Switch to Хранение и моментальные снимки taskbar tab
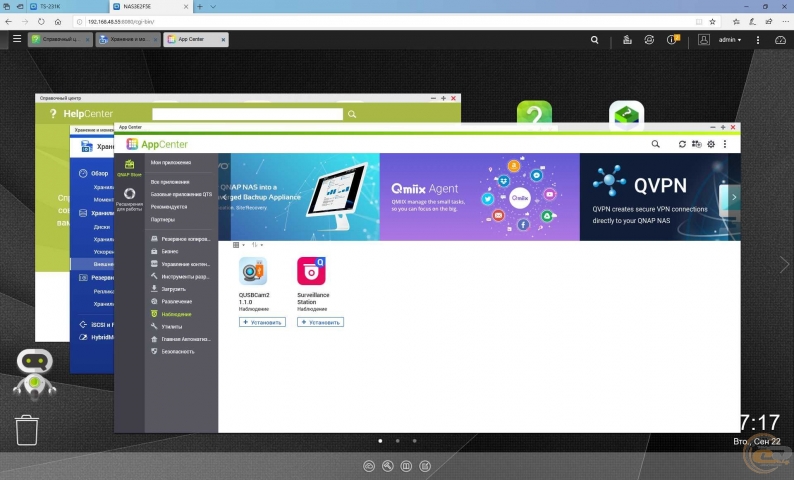The height and width of the screenshot is (480, 794). (x=128, y=39)
